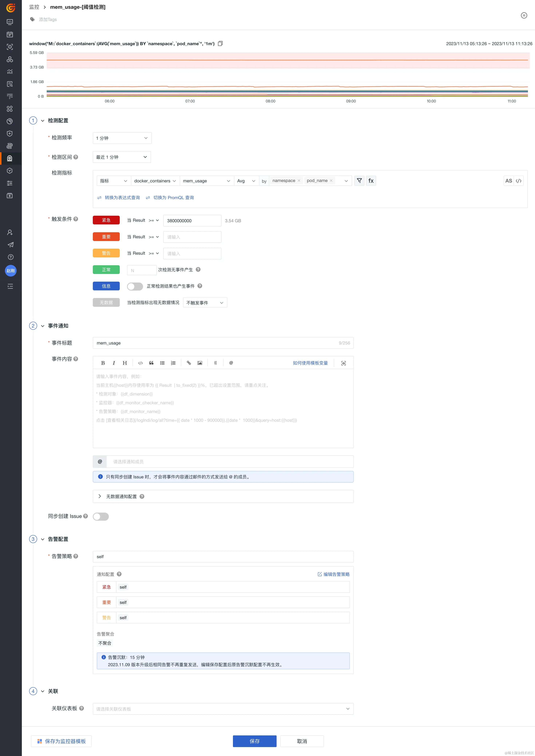Image resolution: width=535 pixels, height=756 pixels.
Task: Open the monitoring sidebar icon
Action: coord(10,158)
